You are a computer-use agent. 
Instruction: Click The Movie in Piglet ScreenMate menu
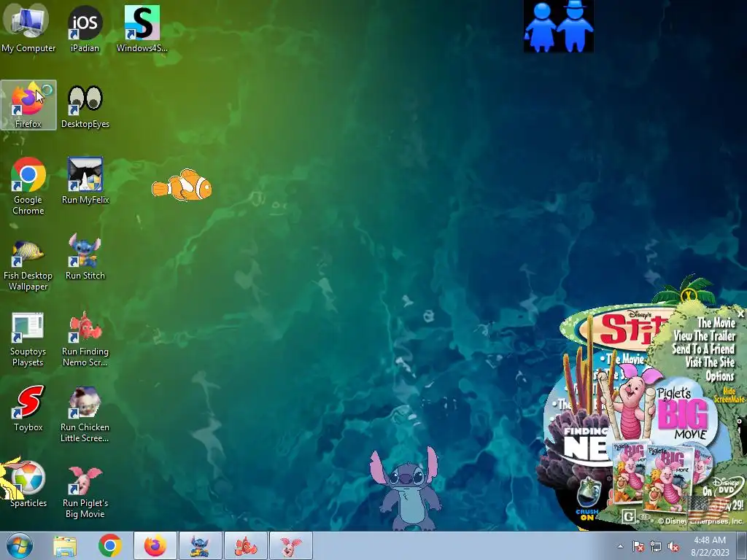click(716, 323)
